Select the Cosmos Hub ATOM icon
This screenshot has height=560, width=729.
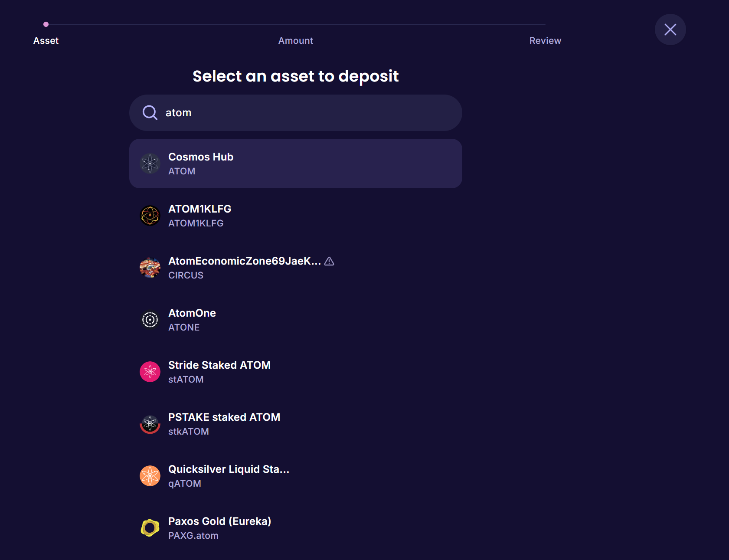pyautogui.click(x=150, y=164)
